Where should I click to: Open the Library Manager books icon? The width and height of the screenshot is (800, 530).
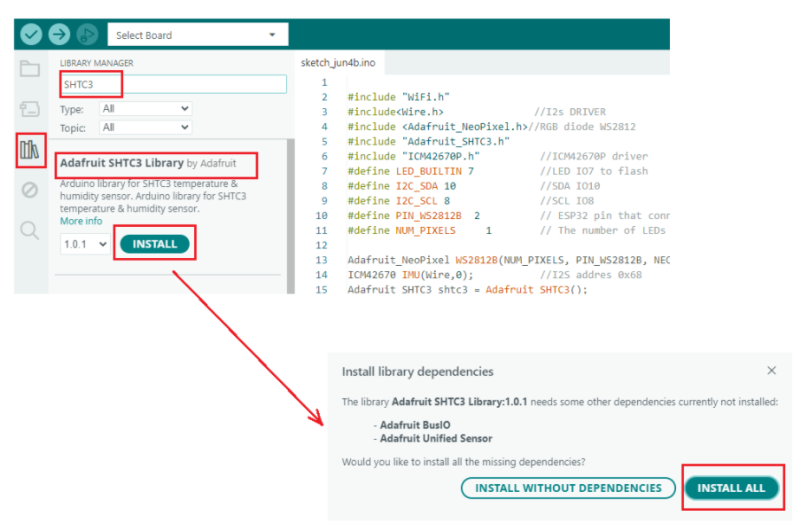[x=30, y=150]
